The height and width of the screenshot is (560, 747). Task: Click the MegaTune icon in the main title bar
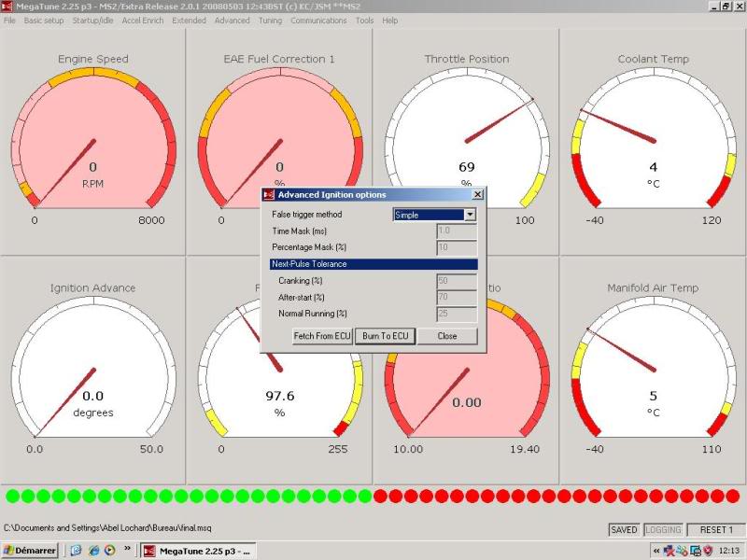point(7,7)
